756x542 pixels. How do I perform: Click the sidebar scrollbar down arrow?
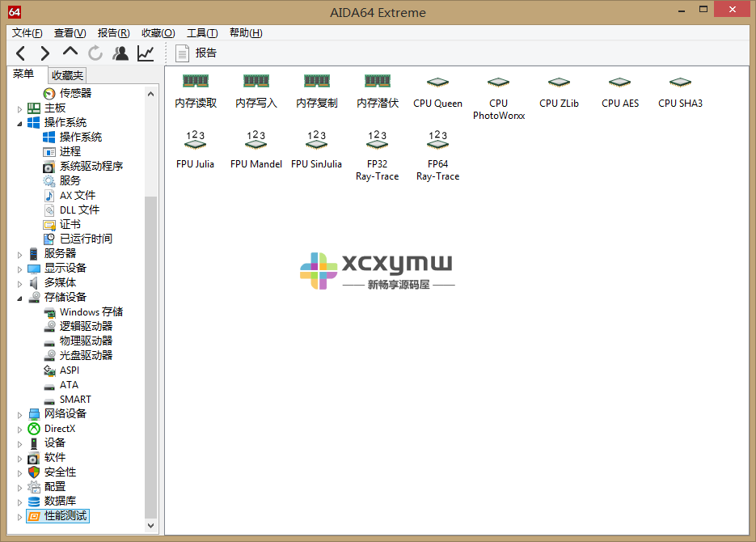tap(151, 524)
